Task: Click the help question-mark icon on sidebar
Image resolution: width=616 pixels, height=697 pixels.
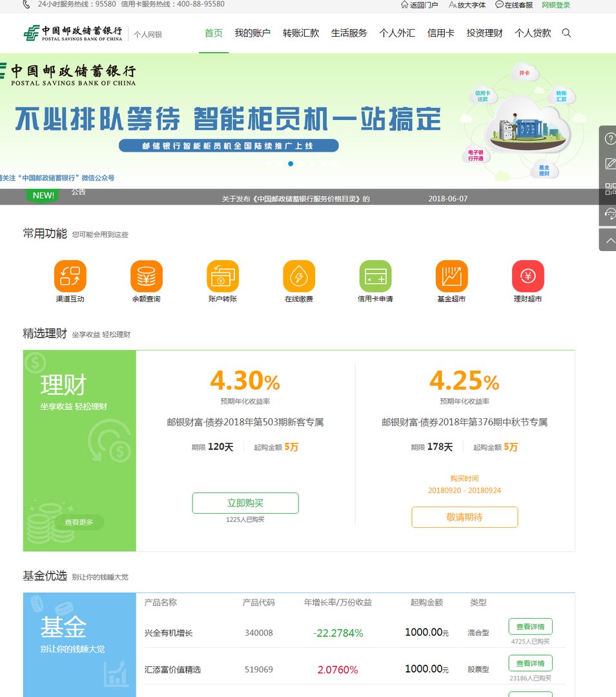Action: click(610, 137)
